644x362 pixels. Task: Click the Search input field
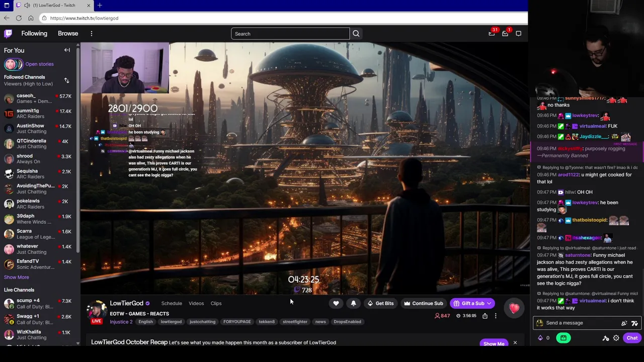coord(290,34)
